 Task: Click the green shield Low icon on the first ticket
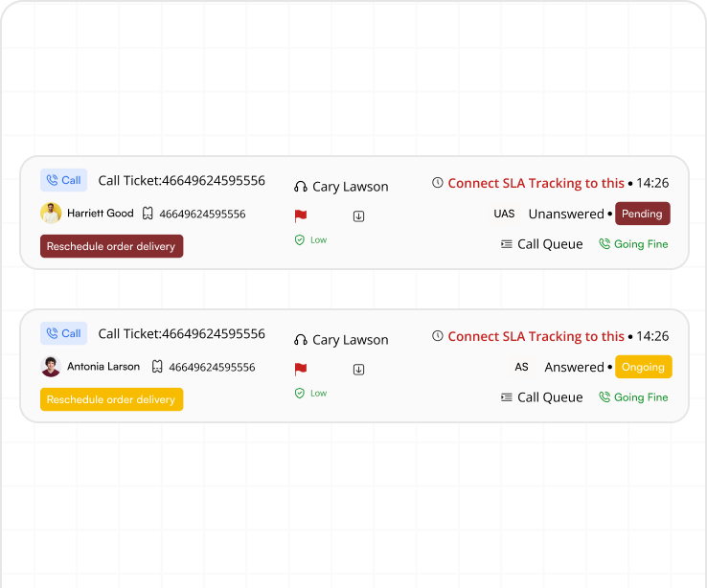pyautogui.click(x=300, y=239)
